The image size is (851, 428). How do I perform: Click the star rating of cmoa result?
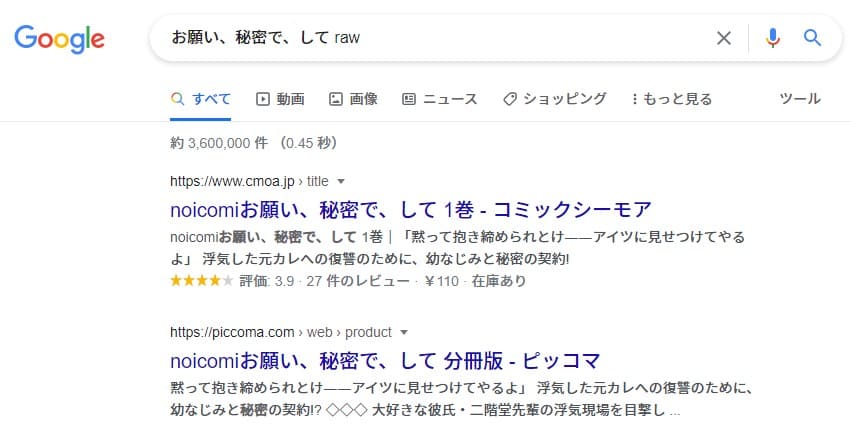201,280
